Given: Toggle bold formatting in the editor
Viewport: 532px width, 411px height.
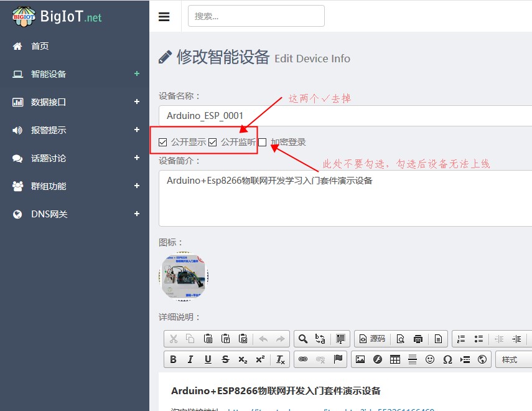Looking at the screenshot, I should (174, 359).
